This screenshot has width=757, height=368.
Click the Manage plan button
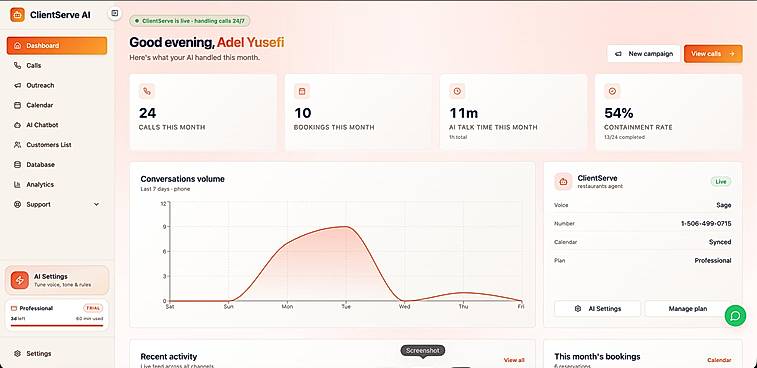pyautogui.click(x=688, y=309)
